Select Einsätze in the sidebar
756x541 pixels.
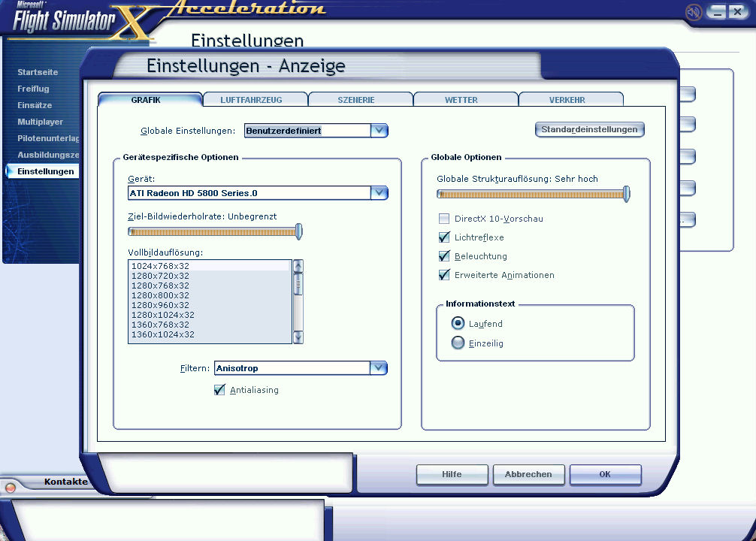(x=35, y=105)
